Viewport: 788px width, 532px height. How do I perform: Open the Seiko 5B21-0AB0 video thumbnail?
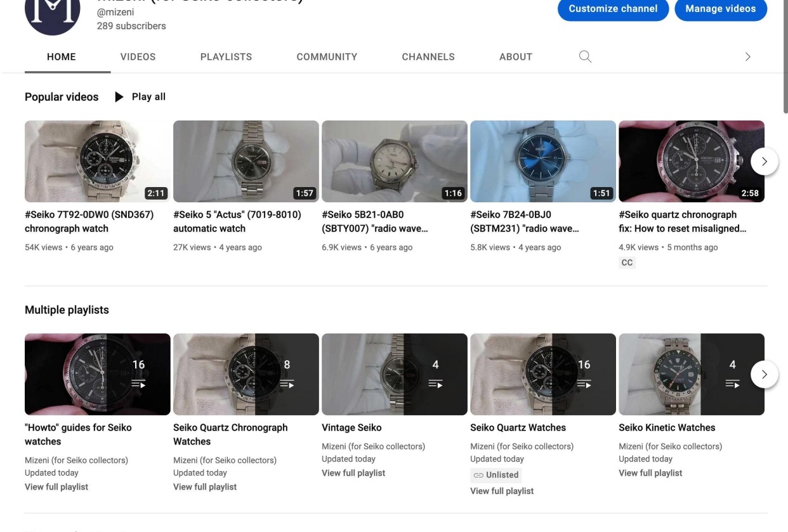[x=395, y=161]
